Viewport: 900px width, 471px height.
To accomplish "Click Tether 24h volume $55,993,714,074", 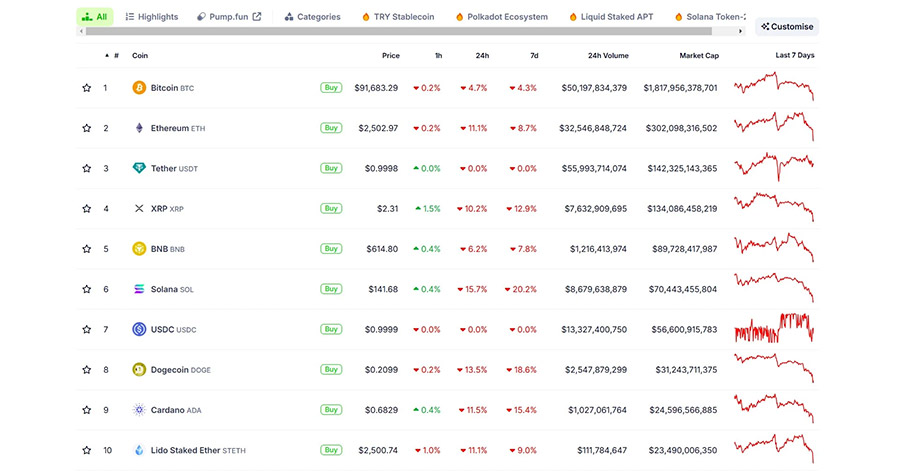I will [594, 169].
